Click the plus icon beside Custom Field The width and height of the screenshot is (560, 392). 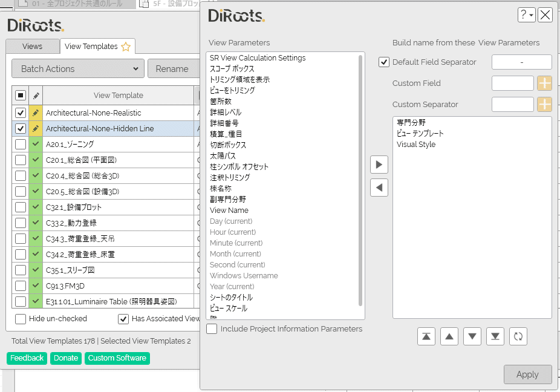[x=544, y=83]
